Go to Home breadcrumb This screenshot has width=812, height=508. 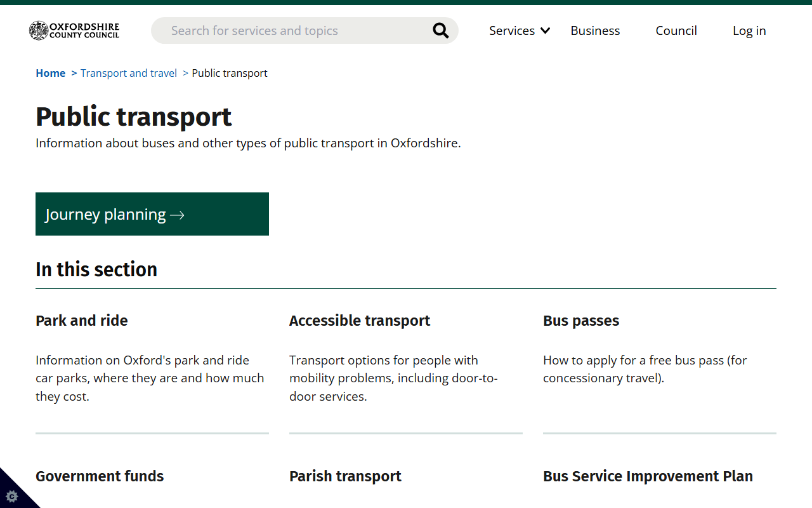[x=51, y=73]
